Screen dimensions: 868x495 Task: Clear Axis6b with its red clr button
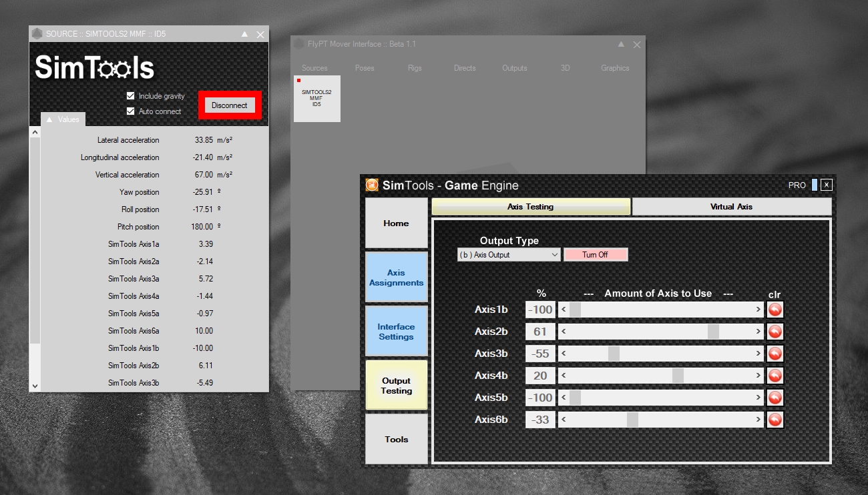(x=775, y=420)
